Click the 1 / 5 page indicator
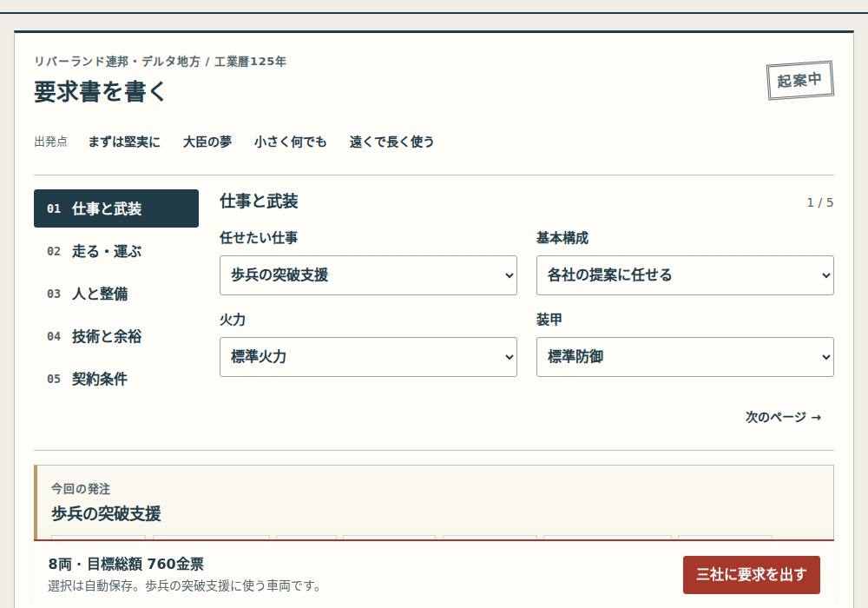 820,202
